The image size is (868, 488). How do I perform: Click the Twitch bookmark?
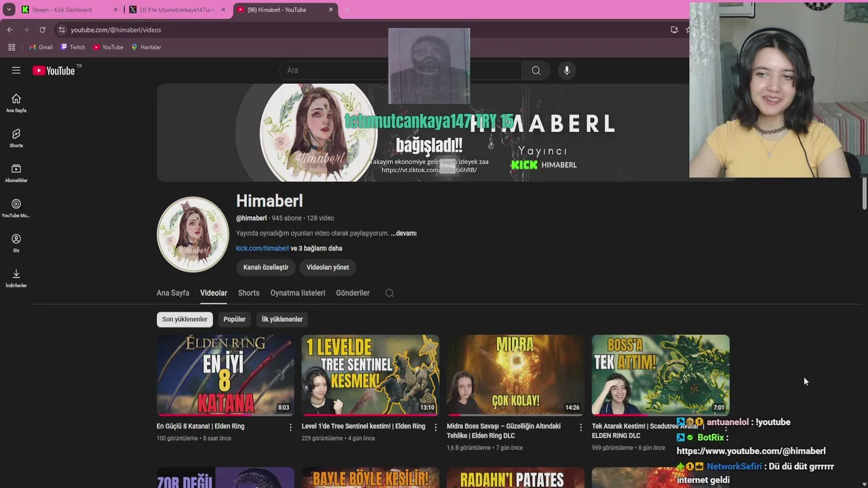point(73,47)
